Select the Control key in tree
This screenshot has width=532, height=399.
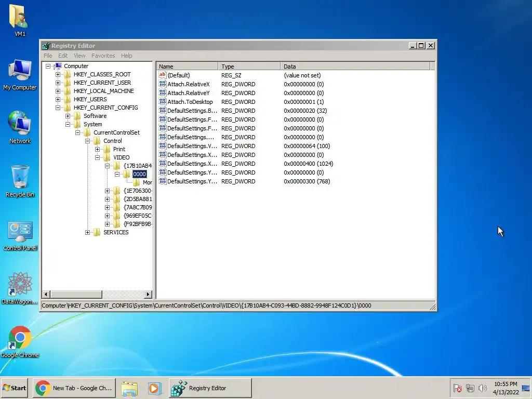pos(112,141)
